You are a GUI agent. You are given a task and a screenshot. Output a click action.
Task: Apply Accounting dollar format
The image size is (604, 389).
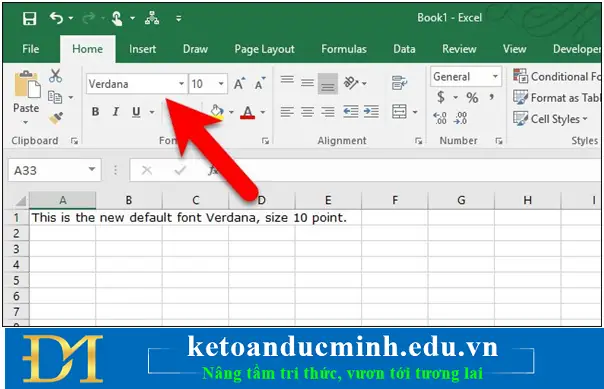[441, 97]
